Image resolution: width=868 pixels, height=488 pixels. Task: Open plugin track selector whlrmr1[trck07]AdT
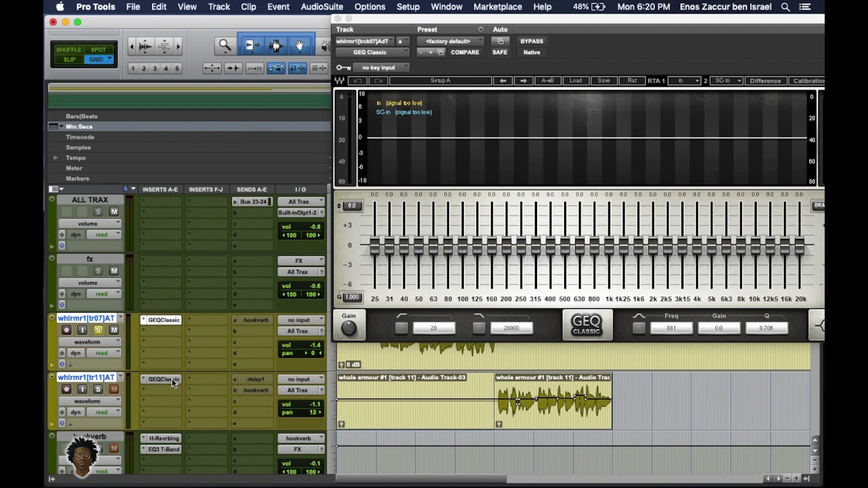[x=366, y=41]
